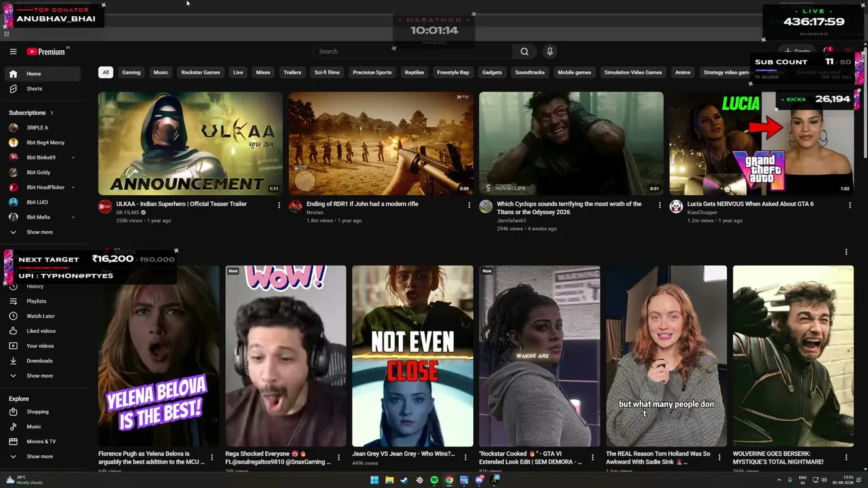Open the KianChopper channel avatar

pyautogui.click(x=676, y=207)
